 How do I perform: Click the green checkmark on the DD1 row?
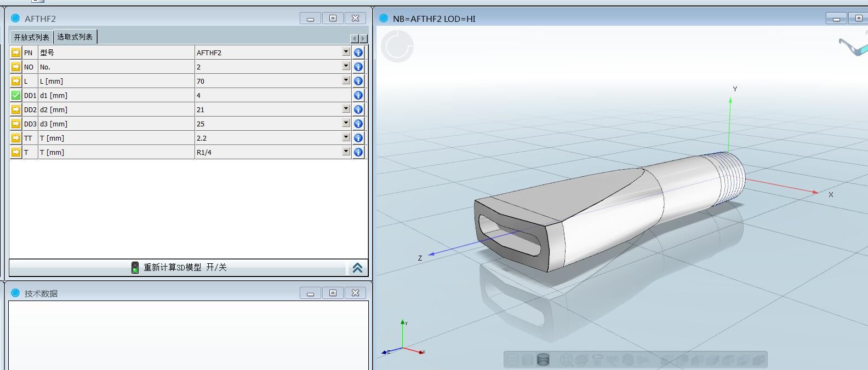tap(16, 95)
